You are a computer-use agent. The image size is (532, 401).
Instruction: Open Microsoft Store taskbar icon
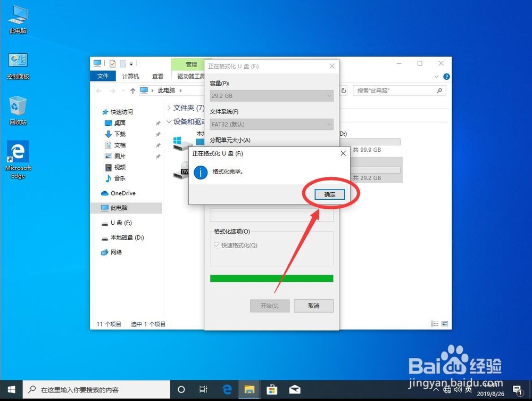[x=272, y=389]
